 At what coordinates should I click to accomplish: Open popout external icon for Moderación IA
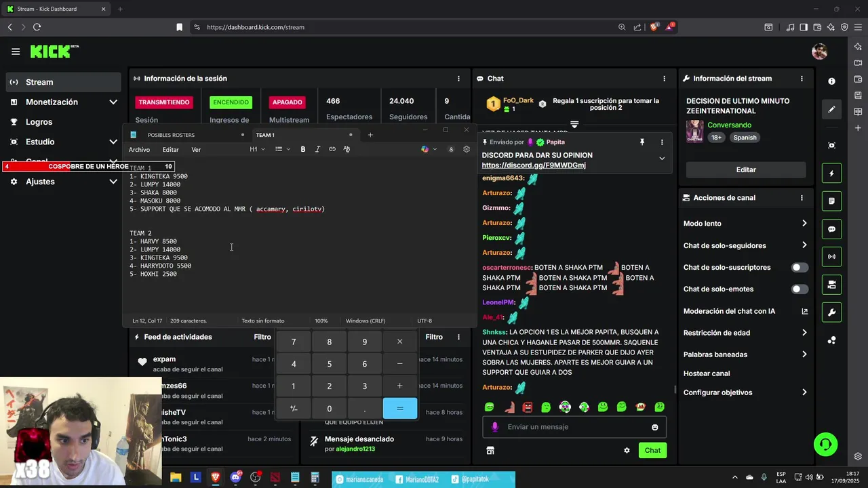point(804,311)
